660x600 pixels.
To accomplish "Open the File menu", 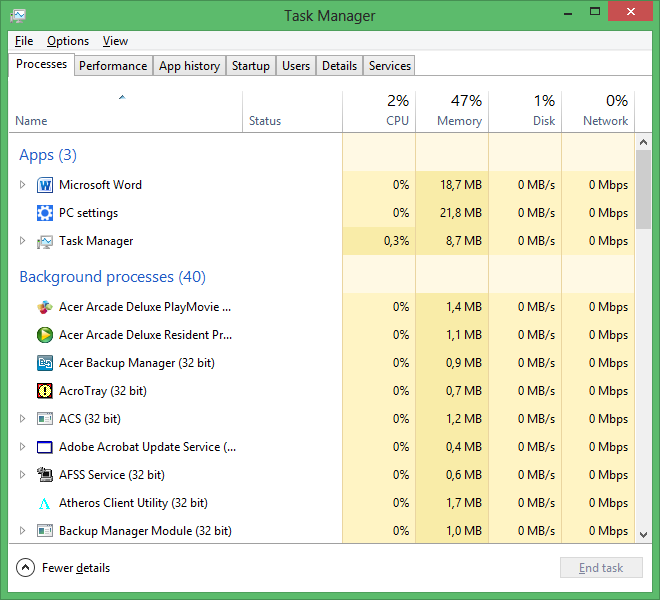I will click(x=24, y=41).
